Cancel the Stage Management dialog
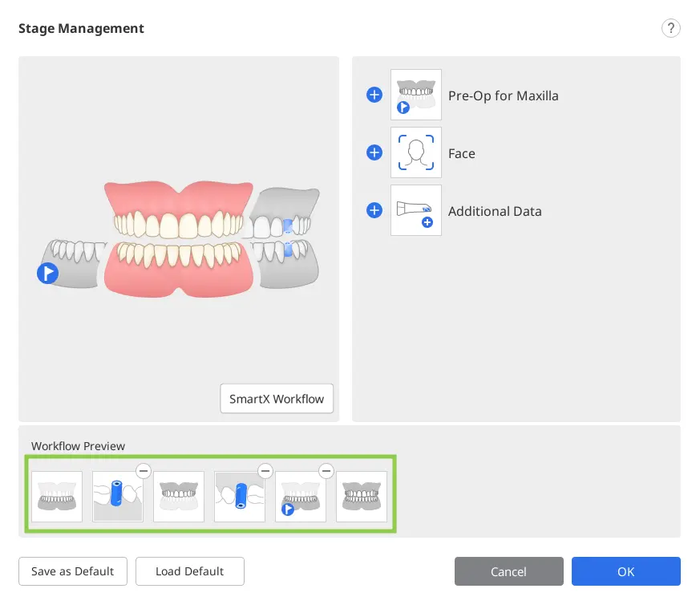 pos(509,571)
